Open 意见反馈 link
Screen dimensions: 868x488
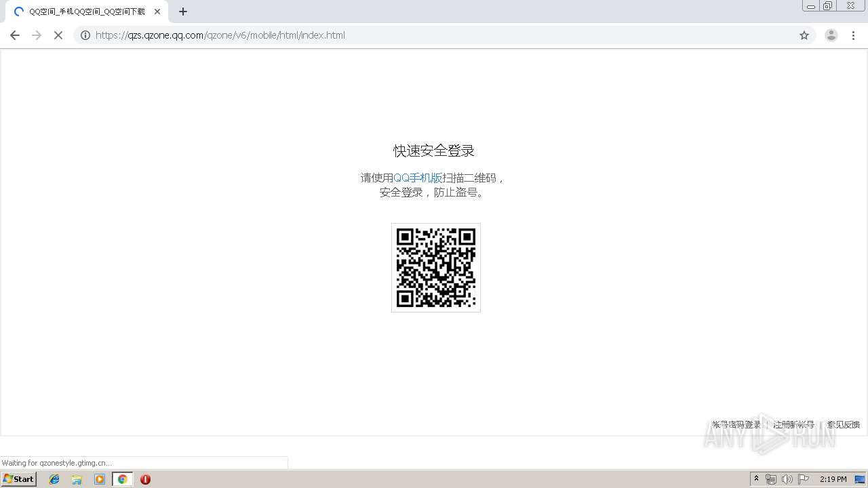point(844,425)
